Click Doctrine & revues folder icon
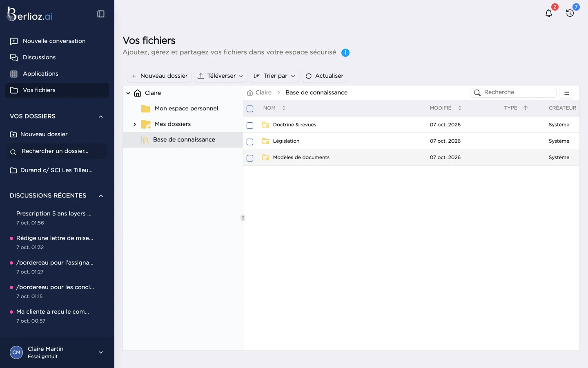 click(x=266, y=125)
